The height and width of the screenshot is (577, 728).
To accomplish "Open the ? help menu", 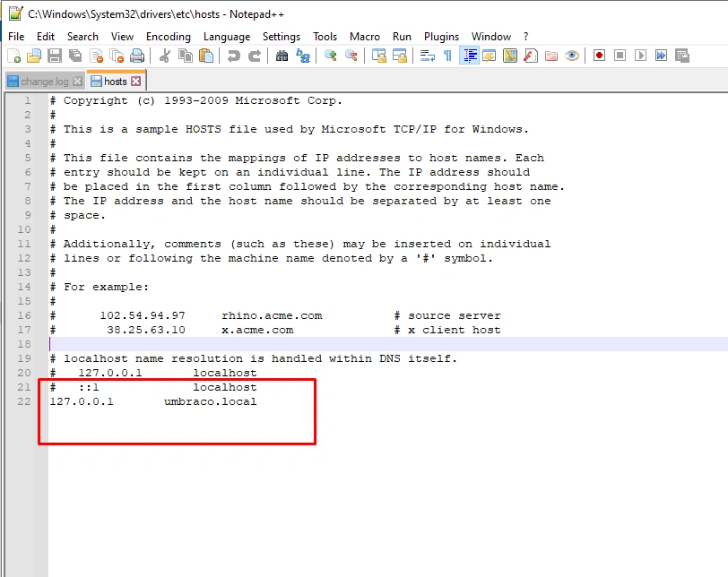I will [525, 37].
